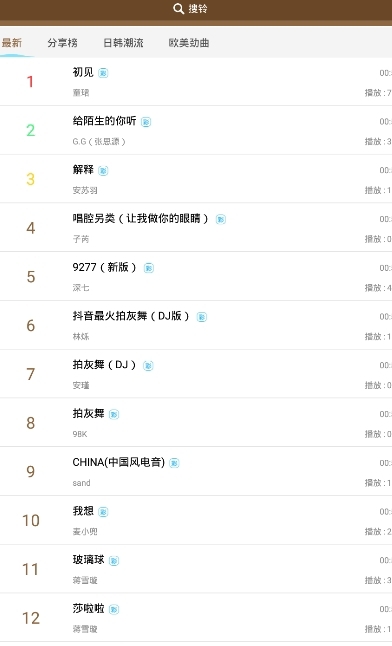Image resolution: width=392 pixels, height=646 pixels.
Task: Play the song 唱腔另类（让我做你的眼睛）
Action: [196, 227]
